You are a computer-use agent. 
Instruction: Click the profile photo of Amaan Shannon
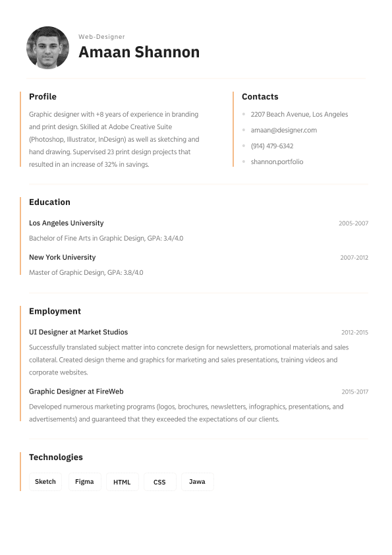47,47
